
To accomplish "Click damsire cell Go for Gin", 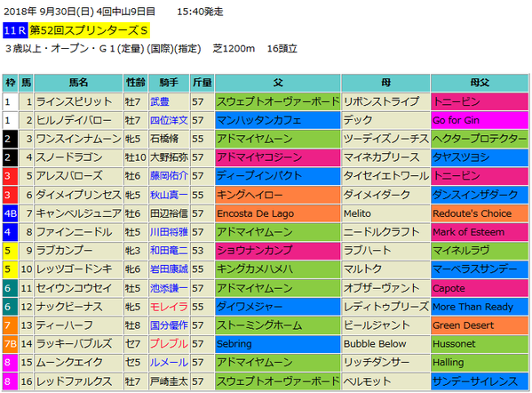I will pos(480,120).
